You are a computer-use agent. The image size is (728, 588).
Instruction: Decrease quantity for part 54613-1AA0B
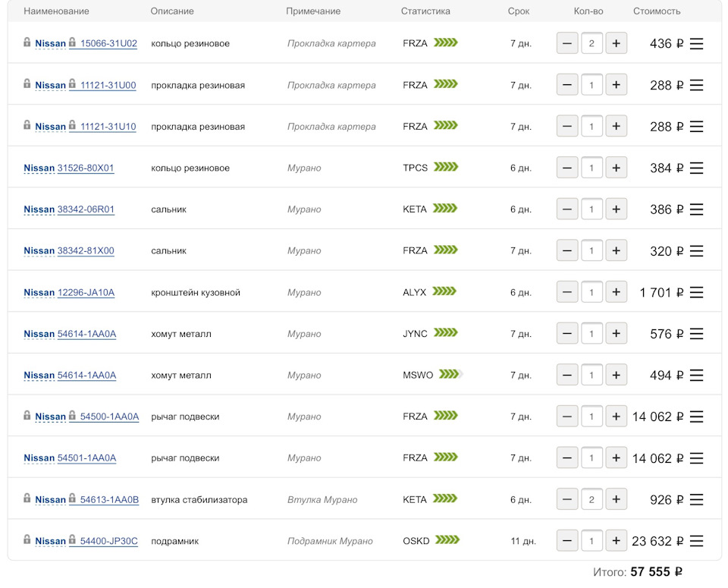pyautogui.click(x=567, y=499)
